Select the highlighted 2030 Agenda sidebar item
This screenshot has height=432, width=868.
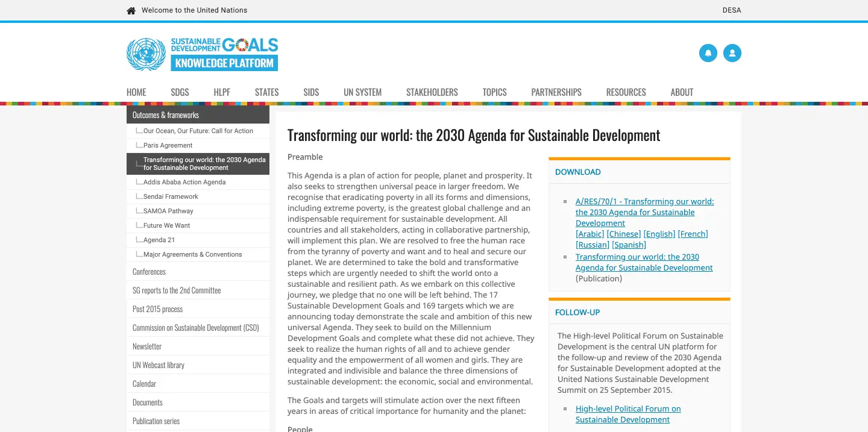198,164
